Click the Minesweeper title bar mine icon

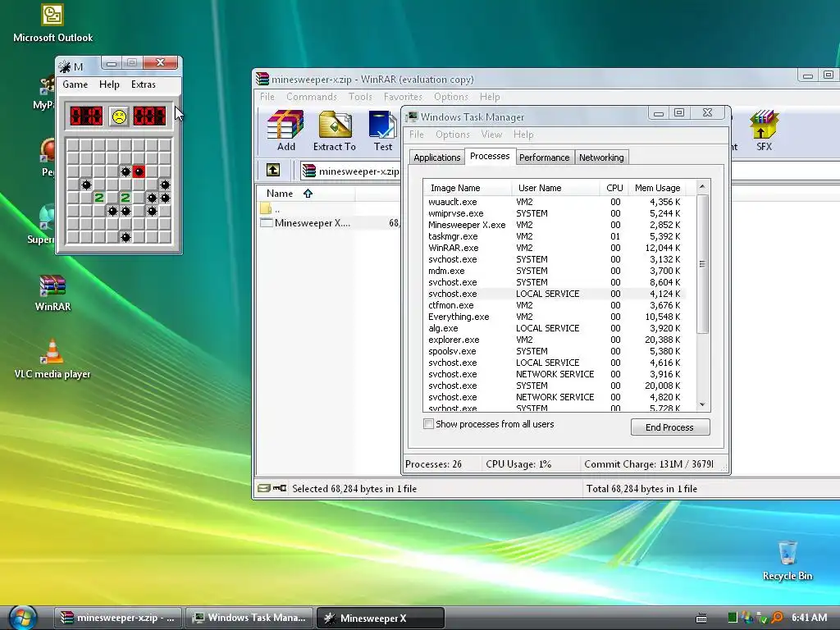point(65,66)
